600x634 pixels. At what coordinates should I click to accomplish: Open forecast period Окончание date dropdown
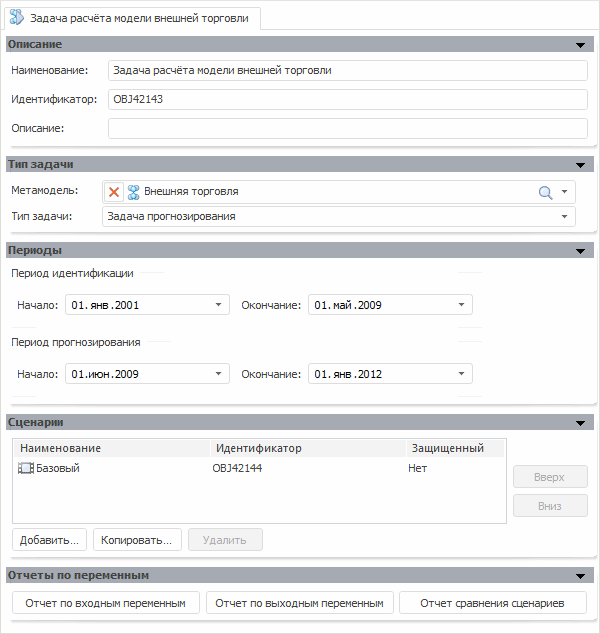click(x=462, y=375)
